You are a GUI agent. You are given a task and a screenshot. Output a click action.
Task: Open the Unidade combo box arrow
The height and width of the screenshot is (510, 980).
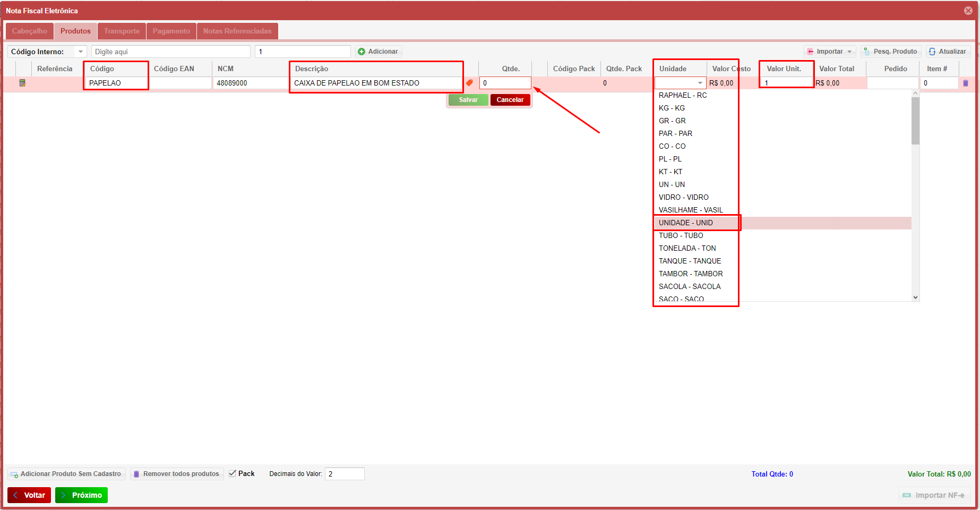click(x=700, y=83)
